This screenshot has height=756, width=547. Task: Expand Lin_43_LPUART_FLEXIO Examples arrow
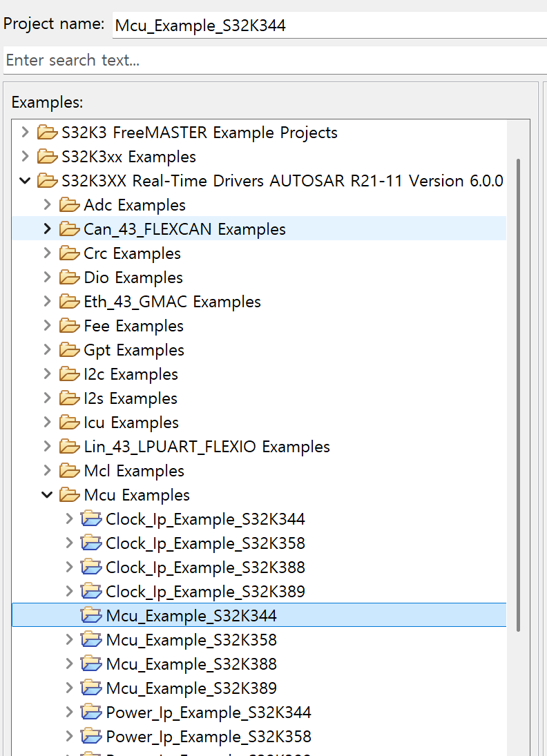tap(47, 447)
